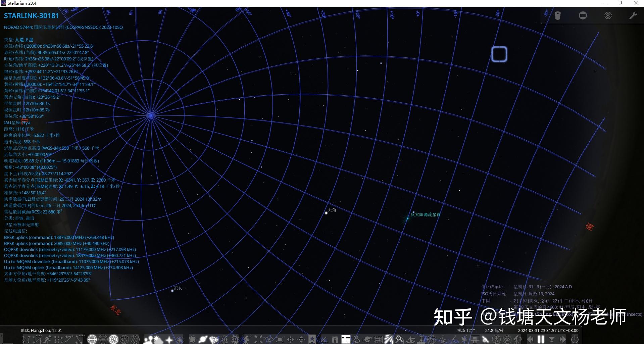This screenshot has height=344, width=644.
Task: Toggle planet labels via Saturn icon
Action: pyautogui.click(x=203, y=339)
